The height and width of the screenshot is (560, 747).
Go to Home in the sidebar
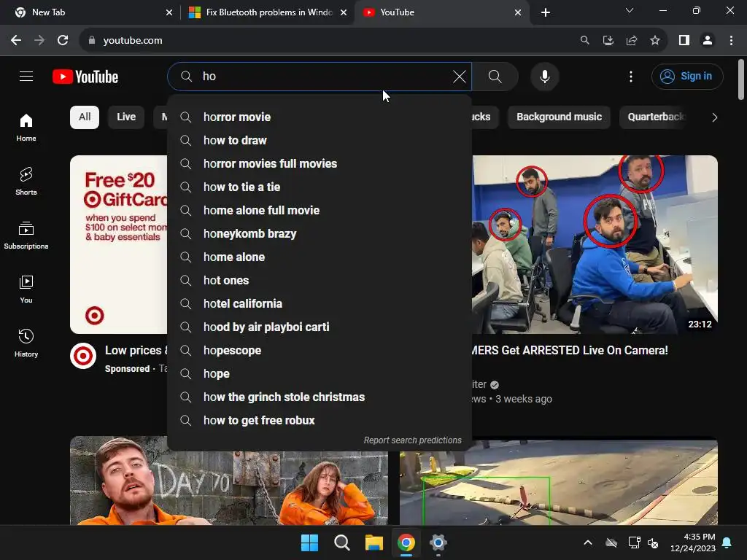click(26, 127)
